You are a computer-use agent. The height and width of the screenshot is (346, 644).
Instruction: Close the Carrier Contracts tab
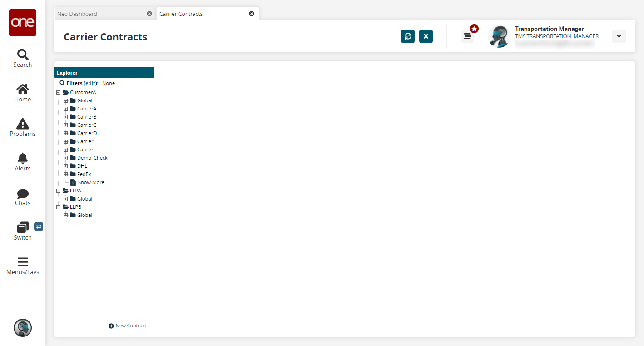click(252, 14)
